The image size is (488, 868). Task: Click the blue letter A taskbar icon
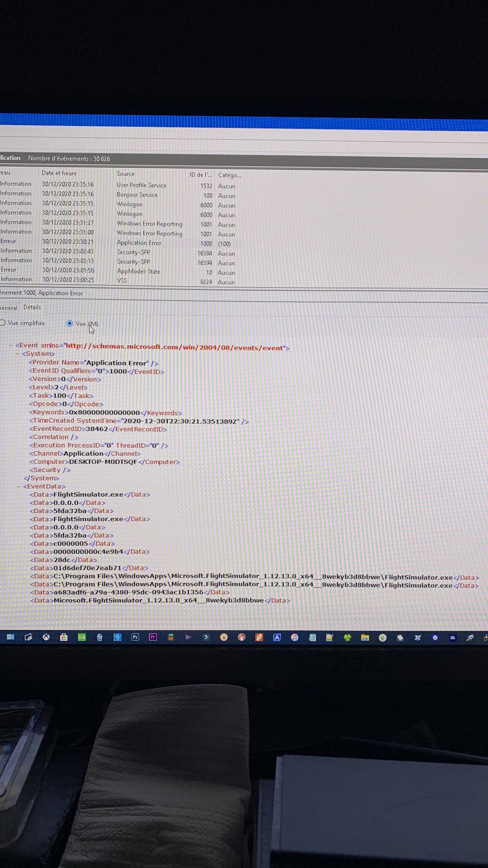[x=277, y=637]
